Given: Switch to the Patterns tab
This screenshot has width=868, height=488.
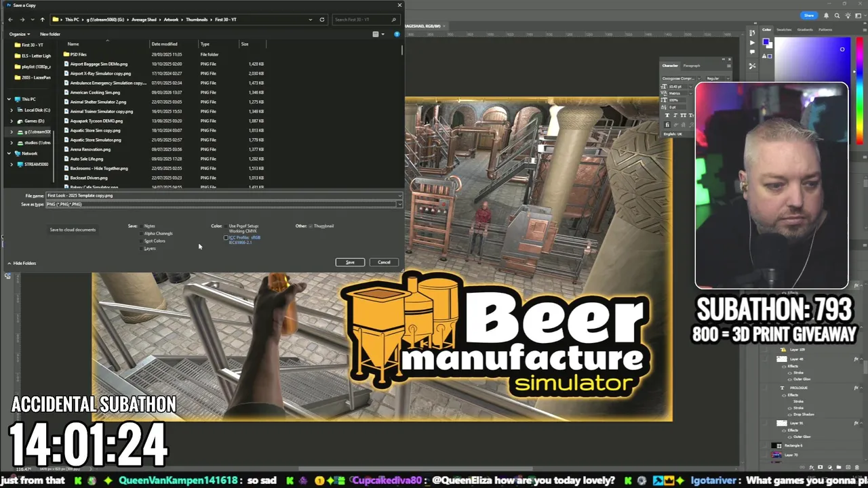Looking at the screenshot, I should pos(825,30).
